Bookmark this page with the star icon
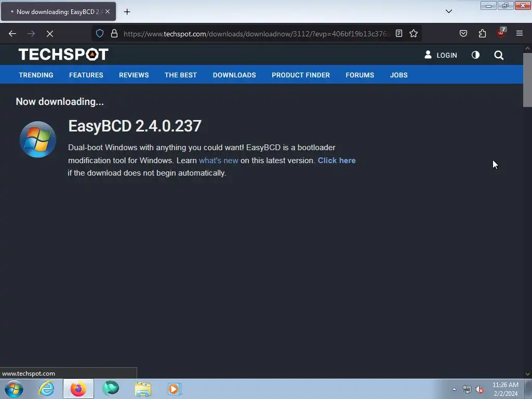Image resolution: width=532 pixels, height=399 pixels. (413, 33)
